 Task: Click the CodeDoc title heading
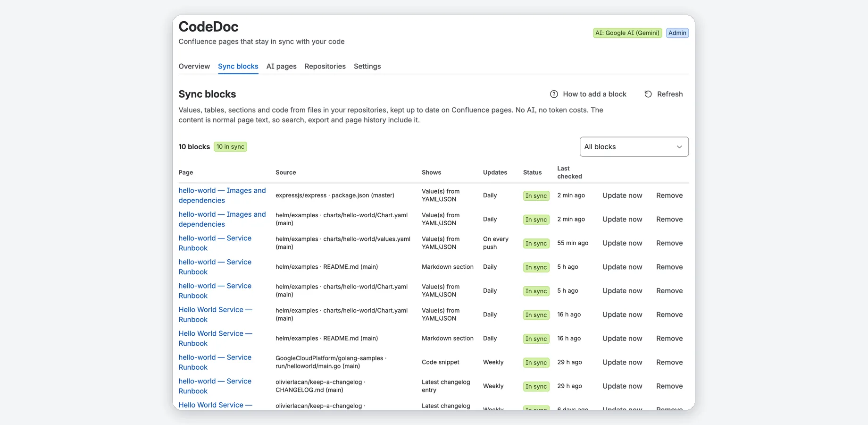(209, 26)
